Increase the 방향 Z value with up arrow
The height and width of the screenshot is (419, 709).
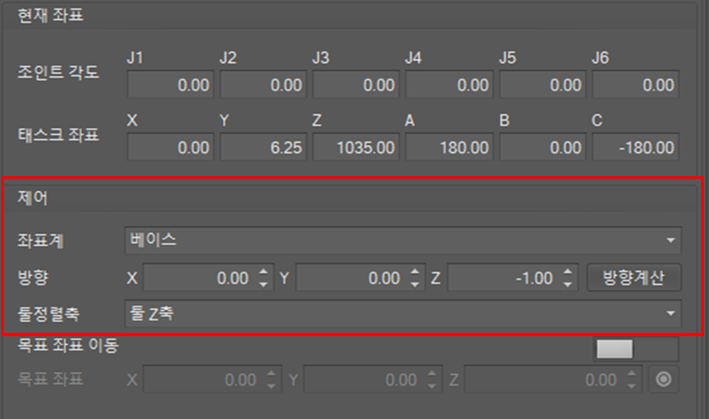tap(569, 271)
